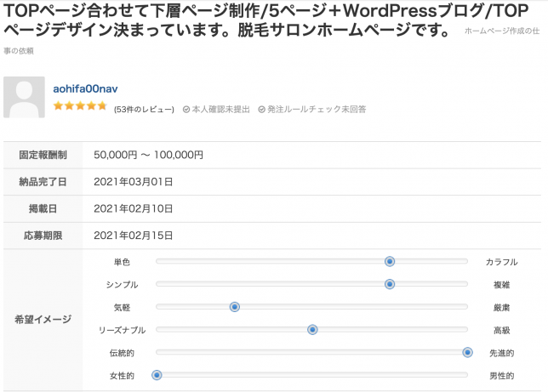Adjust the シンプル to 複雑 slider handle
548x392 pixels.
[390, 284]
